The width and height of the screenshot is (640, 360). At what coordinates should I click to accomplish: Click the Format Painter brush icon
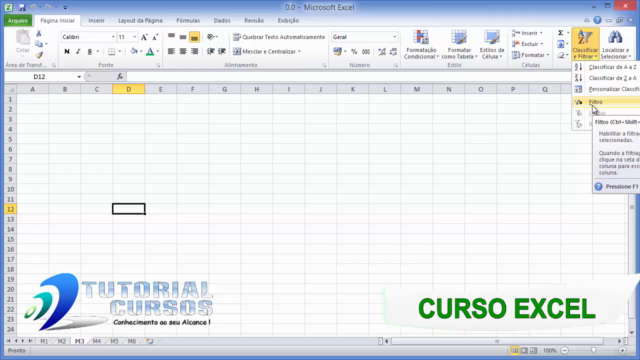coord(39,55)
